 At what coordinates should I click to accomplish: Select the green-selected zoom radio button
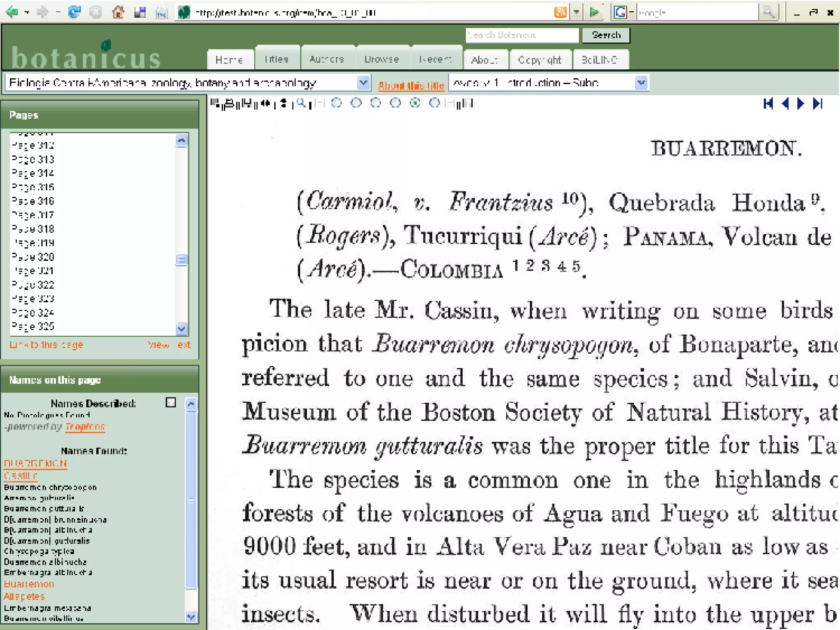click(415, 103)
